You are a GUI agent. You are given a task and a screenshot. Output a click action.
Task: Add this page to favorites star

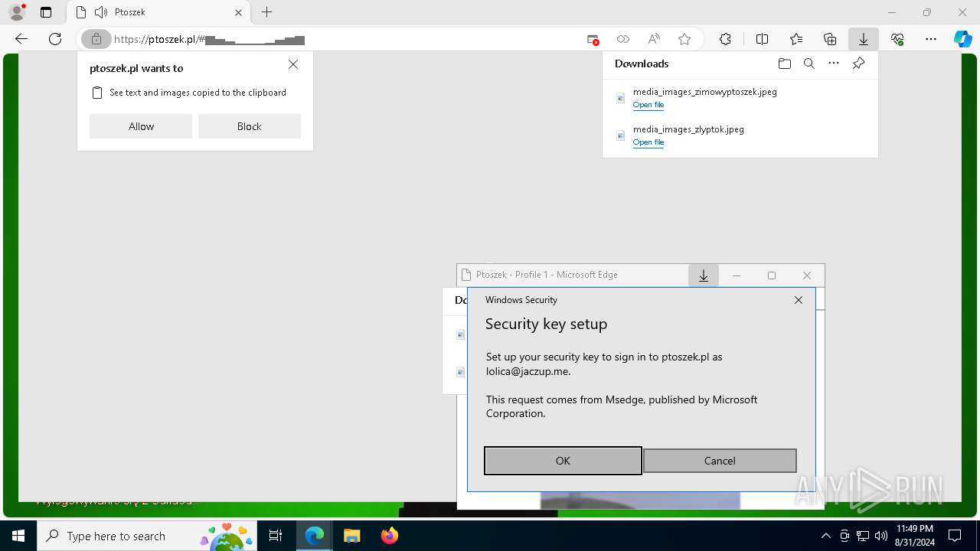(x=684, y=39)
